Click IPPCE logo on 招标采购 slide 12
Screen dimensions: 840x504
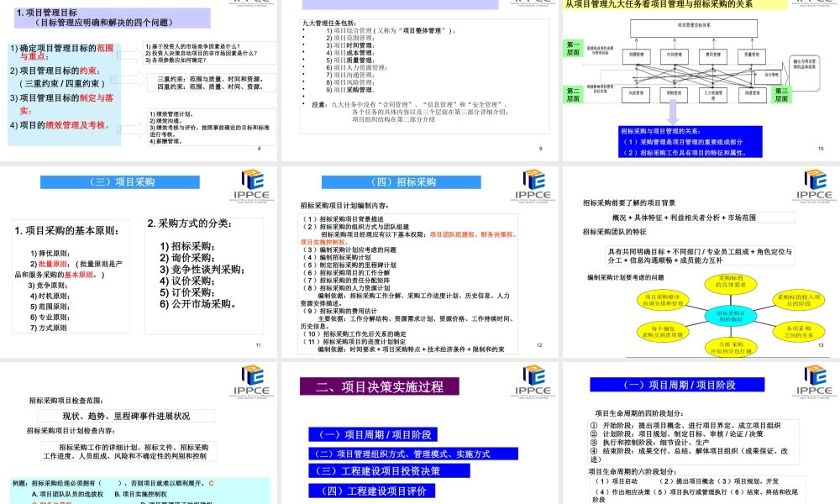coord(533,186)
